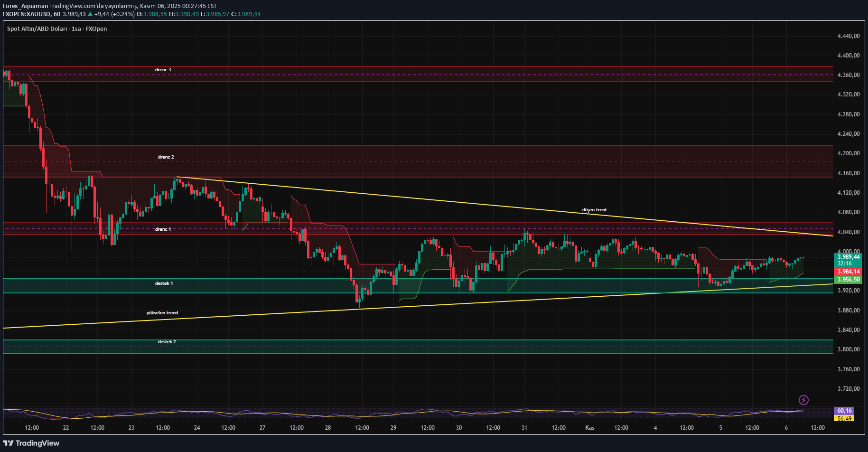Click the purple RSI value 60,16 label
The width and height of the screenshot is (868, 452).
coord(844,410)
